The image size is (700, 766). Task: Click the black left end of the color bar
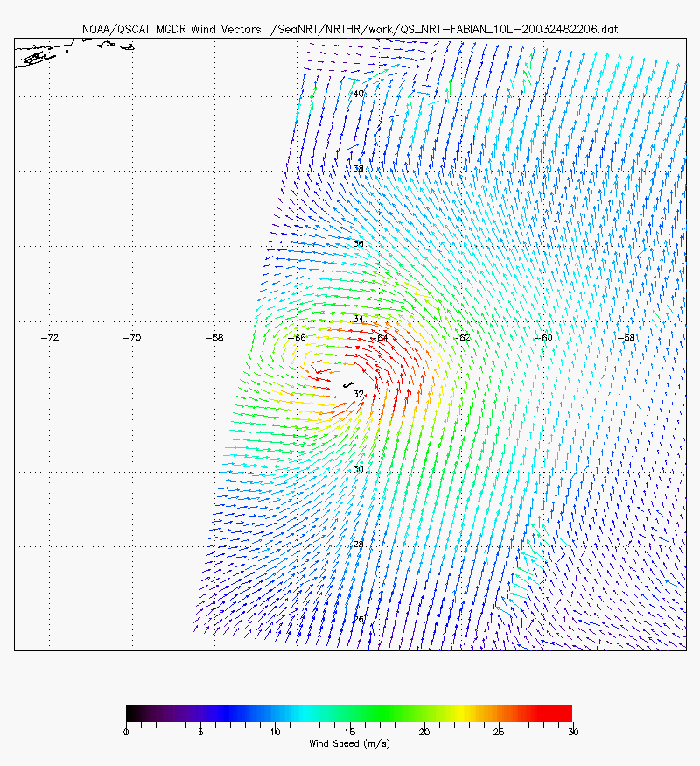click(131, 713)
